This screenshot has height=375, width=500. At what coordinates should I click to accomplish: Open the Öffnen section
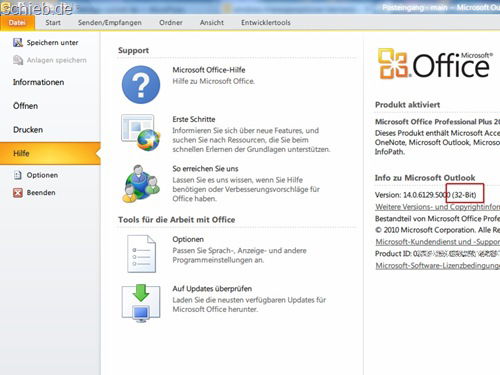coord(25,106)
